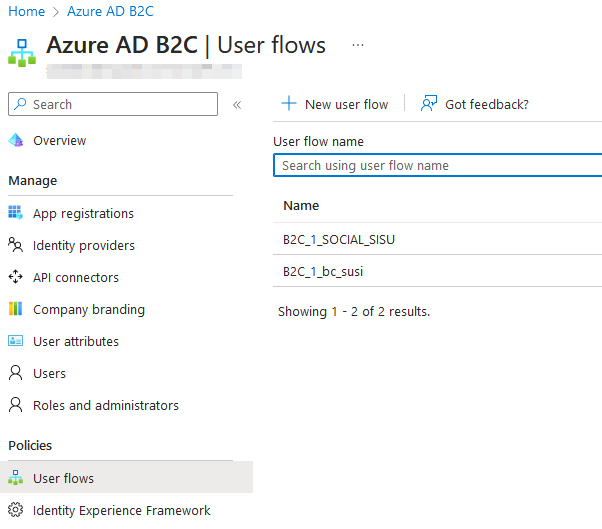Open the more options ellipsis beside title

click(358, 45)
